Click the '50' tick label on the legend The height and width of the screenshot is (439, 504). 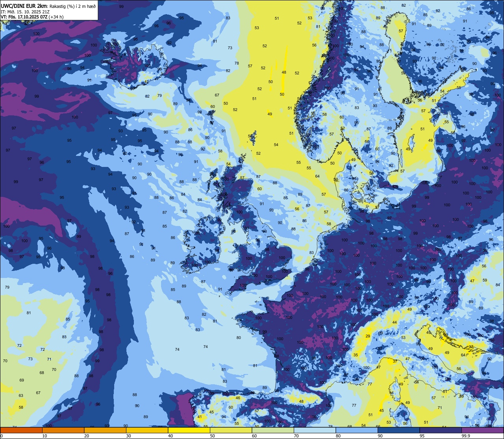[212, 436]
